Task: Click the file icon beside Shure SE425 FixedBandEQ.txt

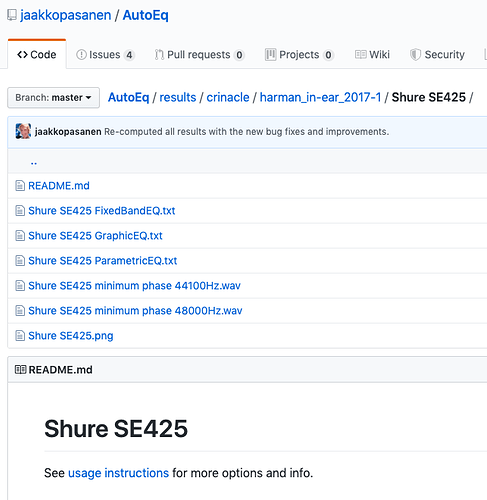Action: pyautogui.click(x=20, y=211)
